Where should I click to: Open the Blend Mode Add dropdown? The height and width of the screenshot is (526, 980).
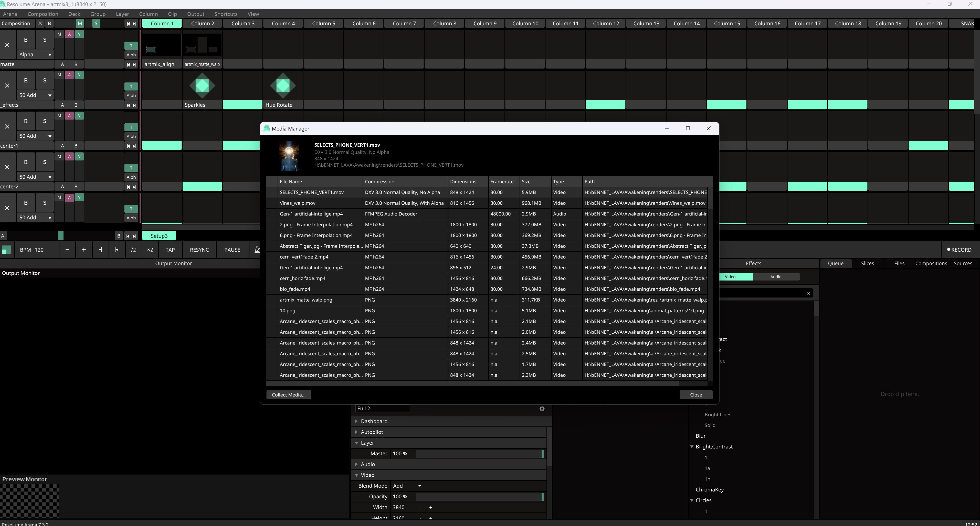click(407, 486)
